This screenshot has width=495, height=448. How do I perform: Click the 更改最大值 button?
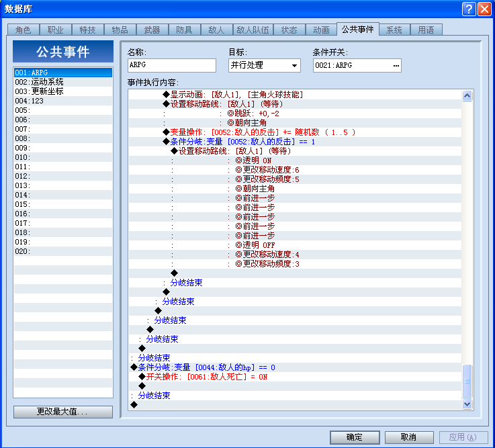click(x=63, y=412)
